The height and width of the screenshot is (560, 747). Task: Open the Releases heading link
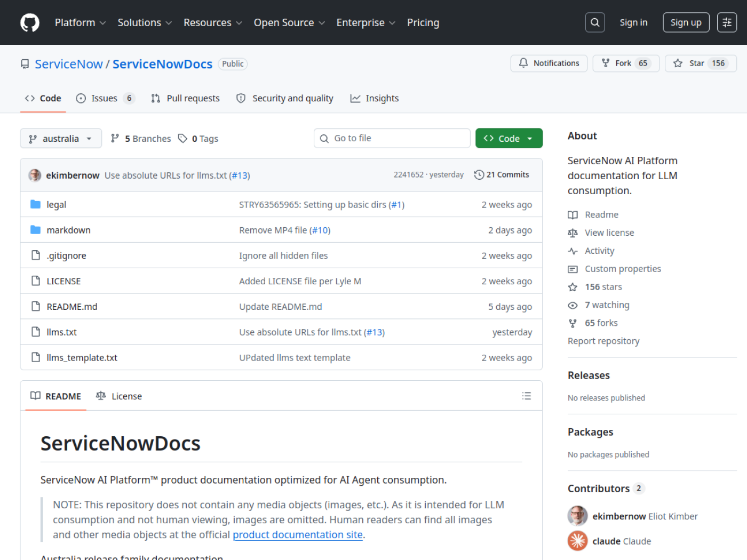tap(589, 375)
